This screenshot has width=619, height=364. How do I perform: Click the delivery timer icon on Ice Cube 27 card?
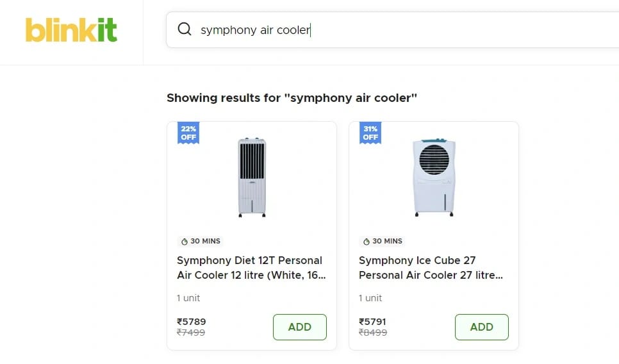tap(367, 242)
